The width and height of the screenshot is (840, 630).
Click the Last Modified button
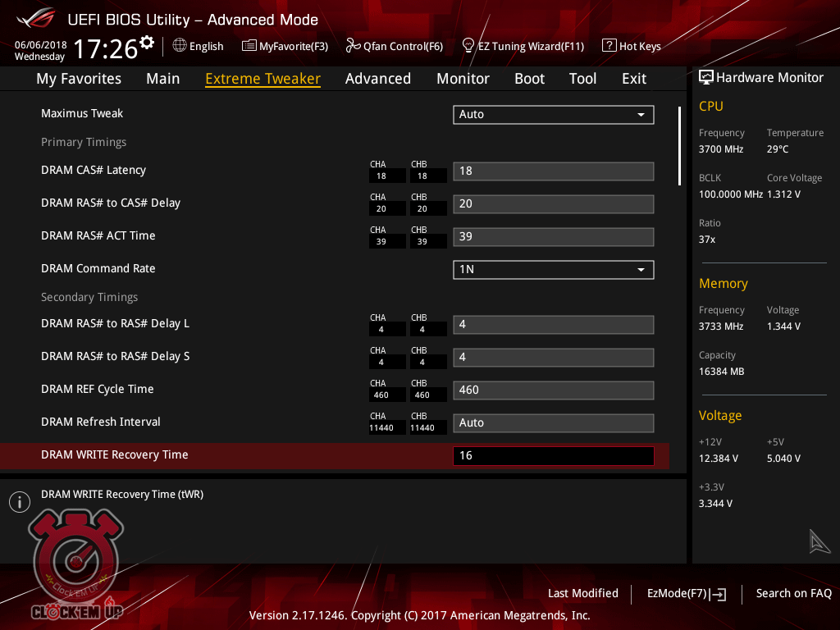[582, 593]
